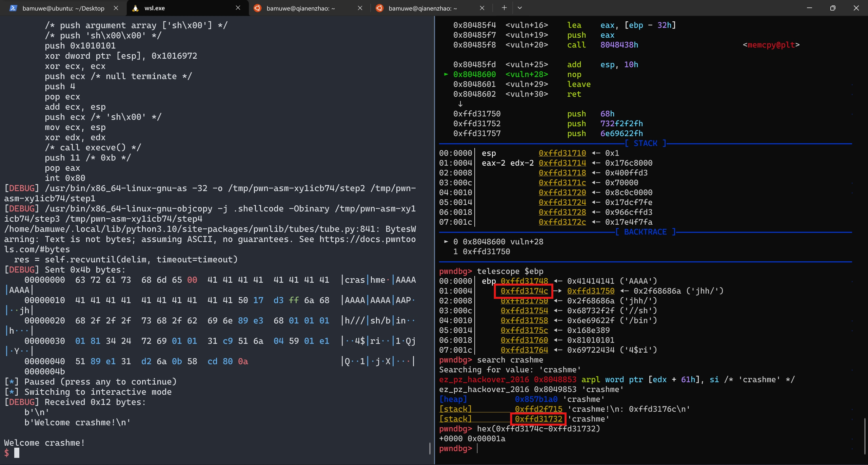Click the pwndbg prompt at the bottom
The width and height of the screenshot is (868, 465).
455,449
